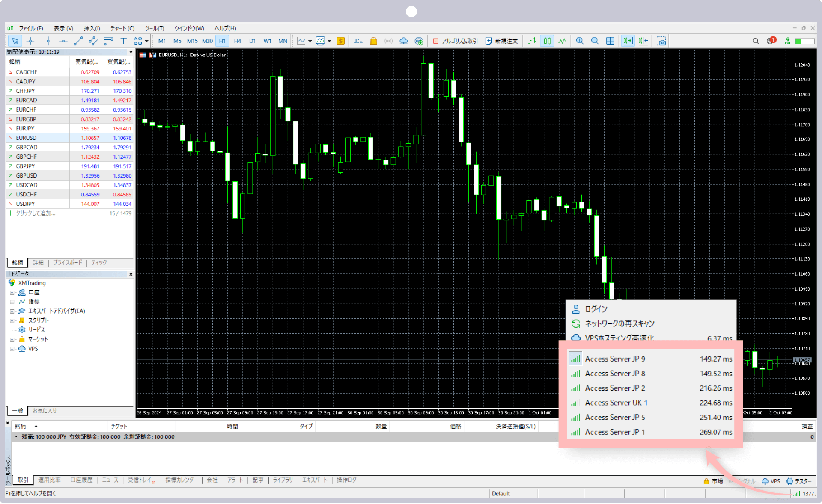Image resolution: width=822 pixels, height=504 pixels.
Task: Open the shapes objects dropdown arrow
Action: coord(146,42)
